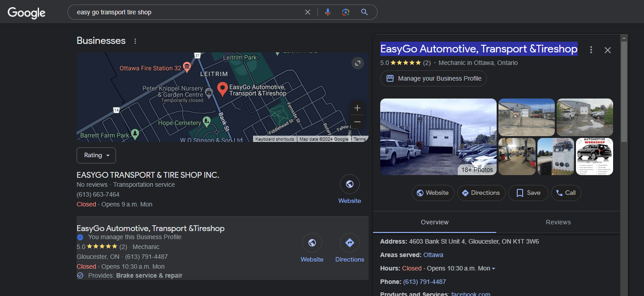This screenshot has height=296, width=644.
Task: Open Google Lens image search
Action: click(345, 12)
